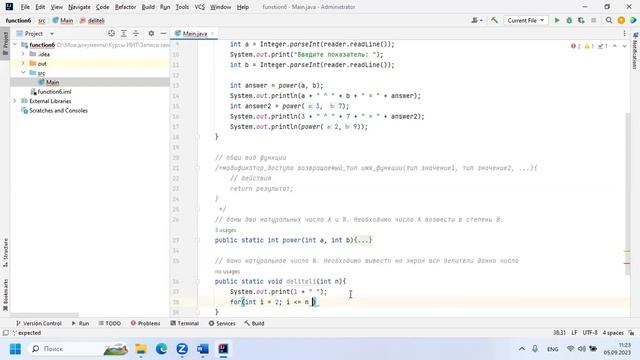Open the Build menu
640x360 pixels.
tap(148, 7)
